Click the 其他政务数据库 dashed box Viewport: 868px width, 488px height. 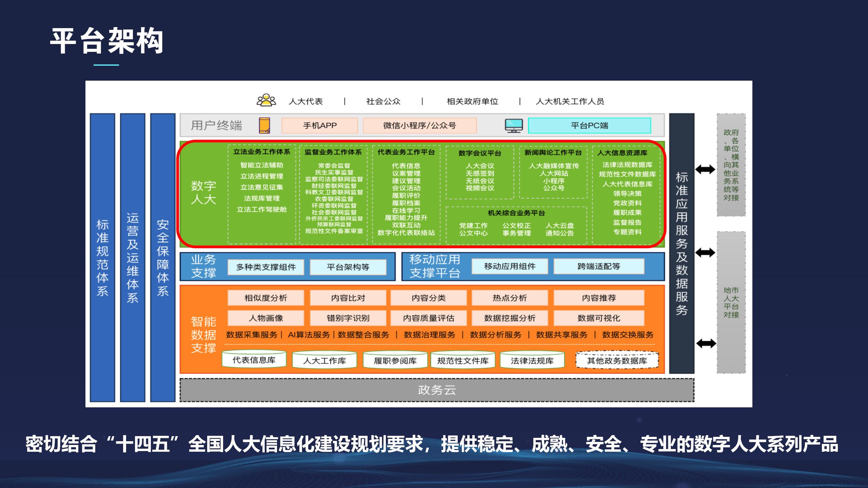point(617,361)
